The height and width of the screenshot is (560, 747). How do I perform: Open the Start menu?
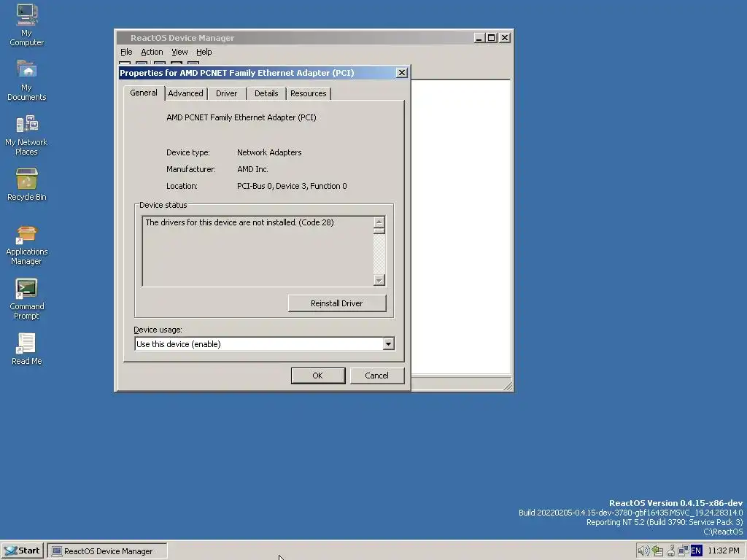[23, 551]
